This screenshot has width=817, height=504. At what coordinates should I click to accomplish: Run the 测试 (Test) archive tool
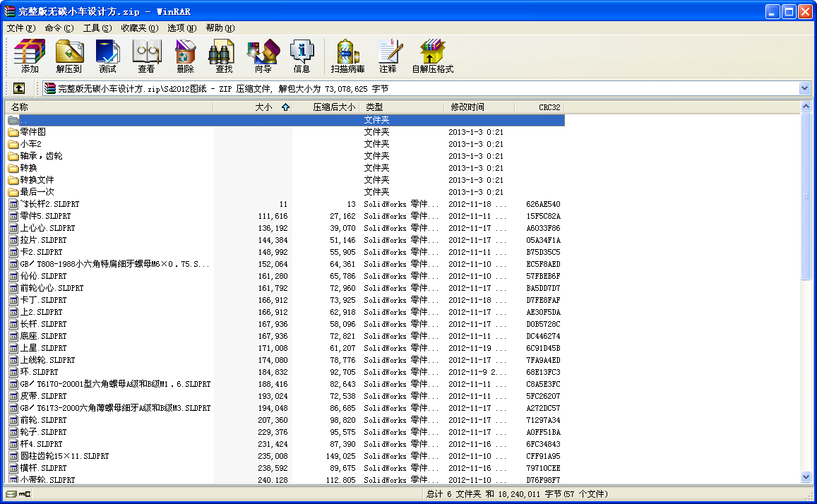tap(108, 56)
